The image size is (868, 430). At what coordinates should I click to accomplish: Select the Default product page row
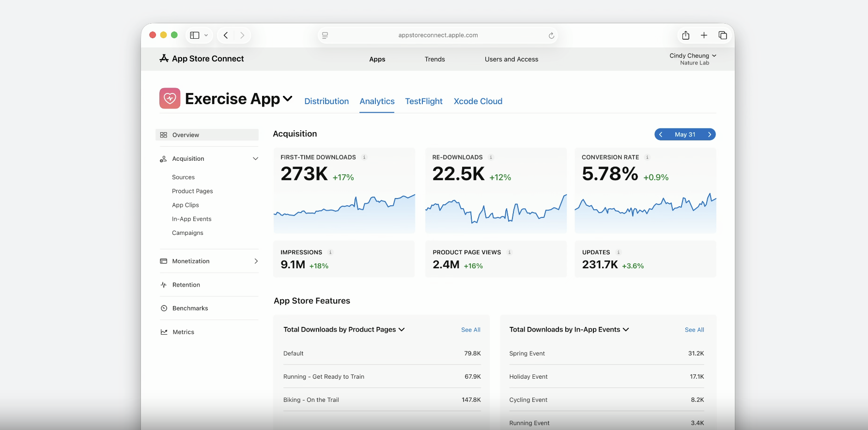382,353
